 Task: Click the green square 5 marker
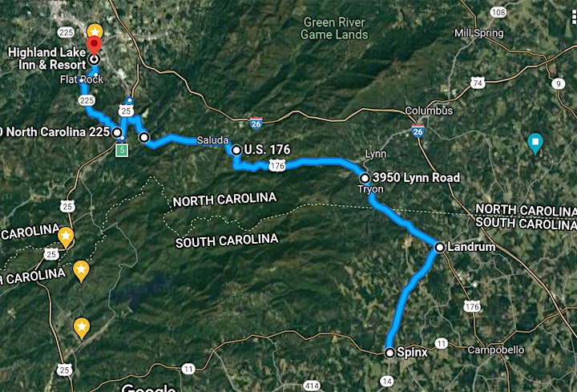tap(122, 151)
